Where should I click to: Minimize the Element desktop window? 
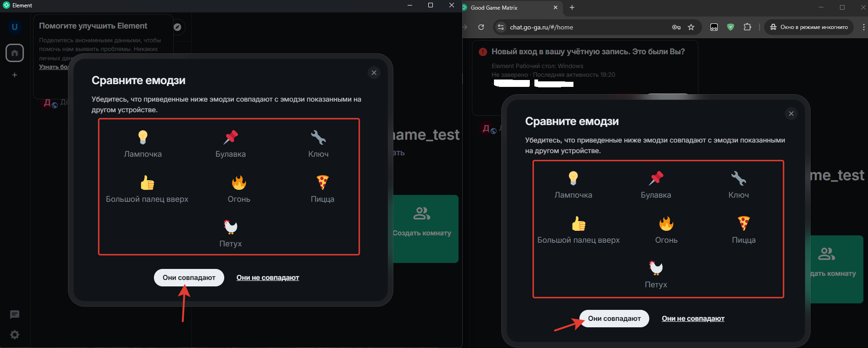click(410, 5)
